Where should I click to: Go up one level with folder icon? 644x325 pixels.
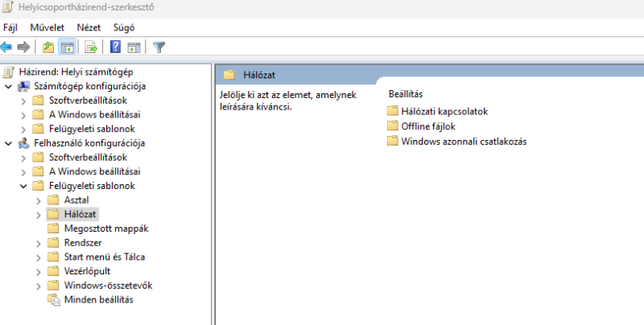coord(48,47)
